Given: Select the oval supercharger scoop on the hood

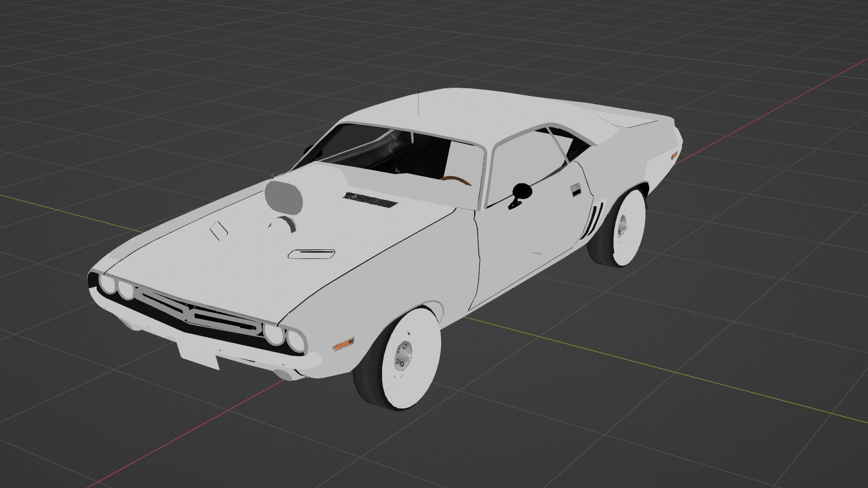Looking at the screenshot, I should 284,197.
